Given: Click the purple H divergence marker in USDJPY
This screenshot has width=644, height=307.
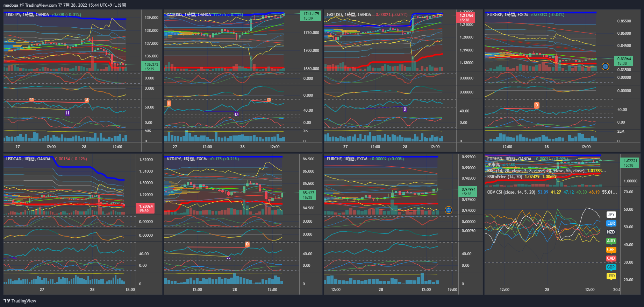Looking at the screenshot, I should (x=67, y=113).
